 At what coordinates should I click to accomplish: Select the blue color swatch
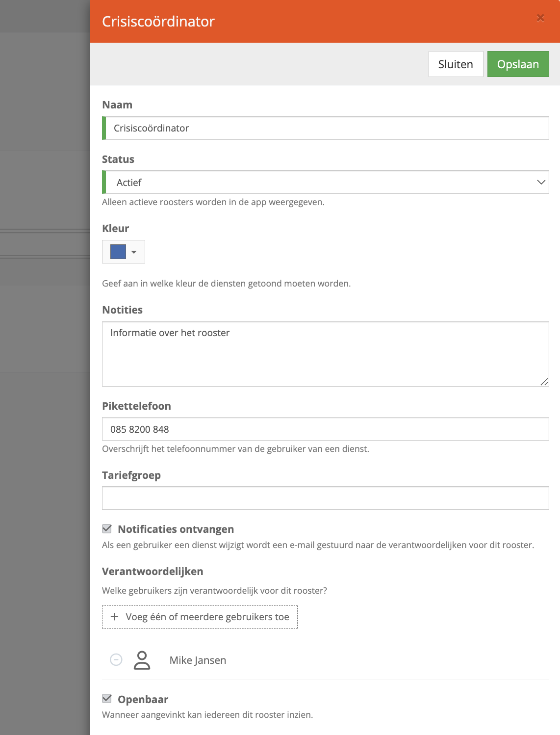click(118, 252)
